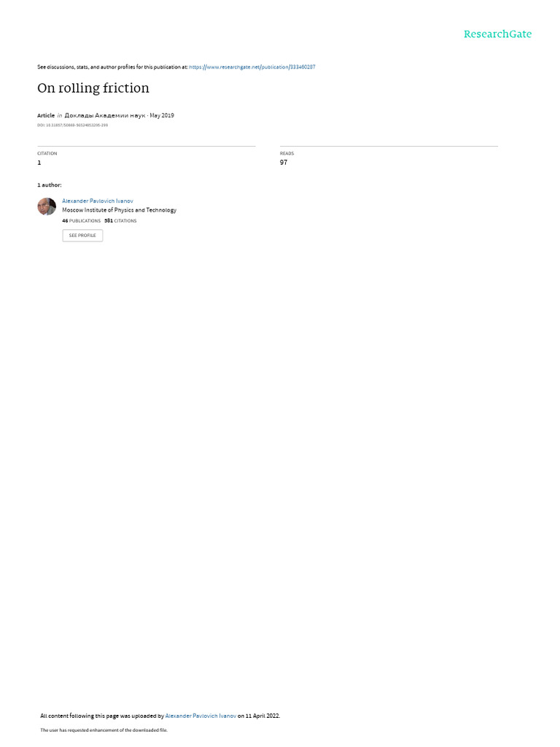Click the See discussions, stats text
This screenshot has width=560, height=747.
pyautogui.click(x=112, y=67)
